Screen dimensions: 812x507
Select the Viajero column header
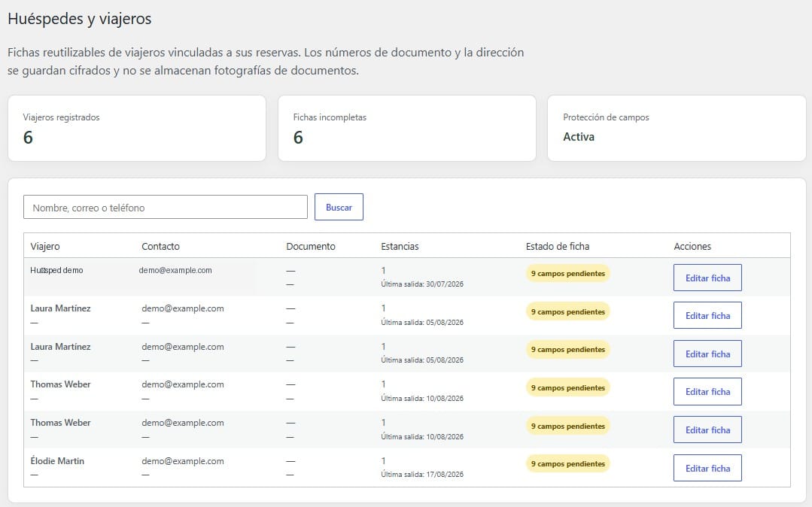[x=45, y=247]
